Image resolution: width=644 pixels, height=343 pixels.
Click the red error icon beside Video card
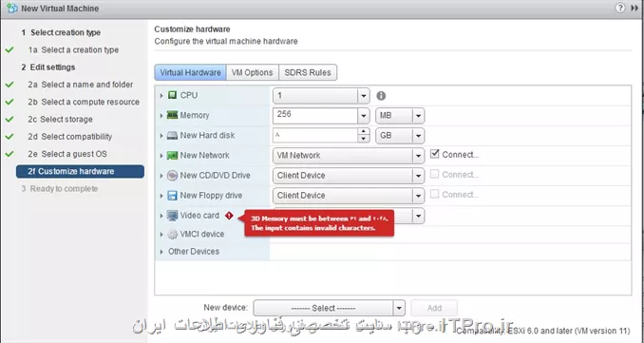229,216
